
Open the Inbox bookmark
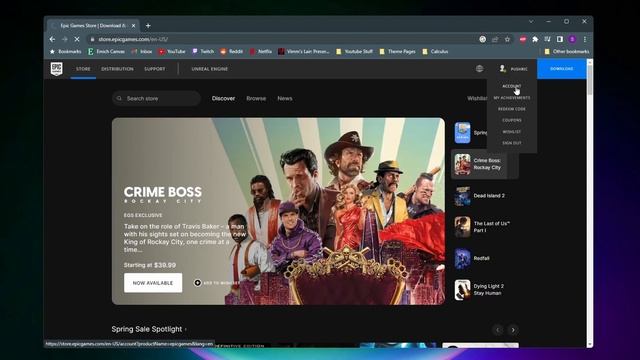(142, 51)
